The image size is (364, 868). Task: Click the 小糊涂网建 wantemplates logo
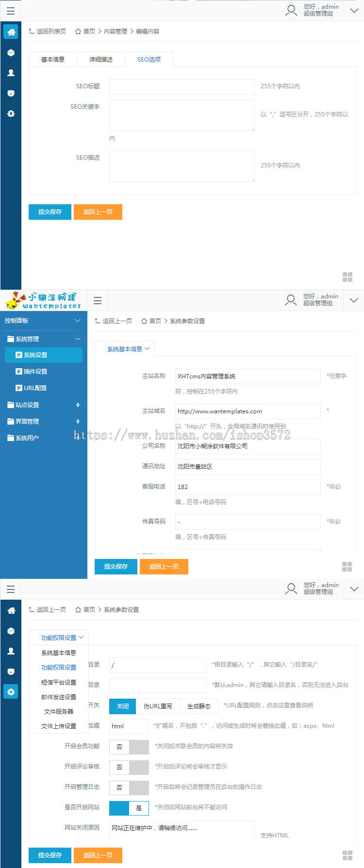click(43, 300)
